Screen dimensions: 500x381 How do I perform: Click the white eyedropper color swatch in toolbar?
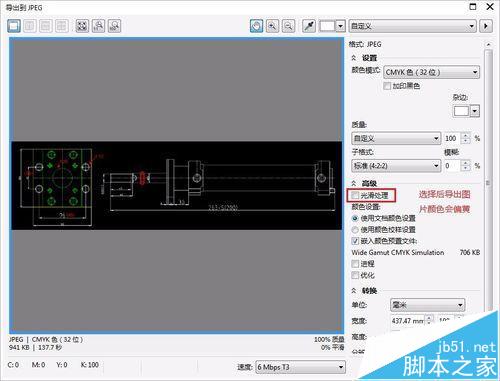(327, 26)
